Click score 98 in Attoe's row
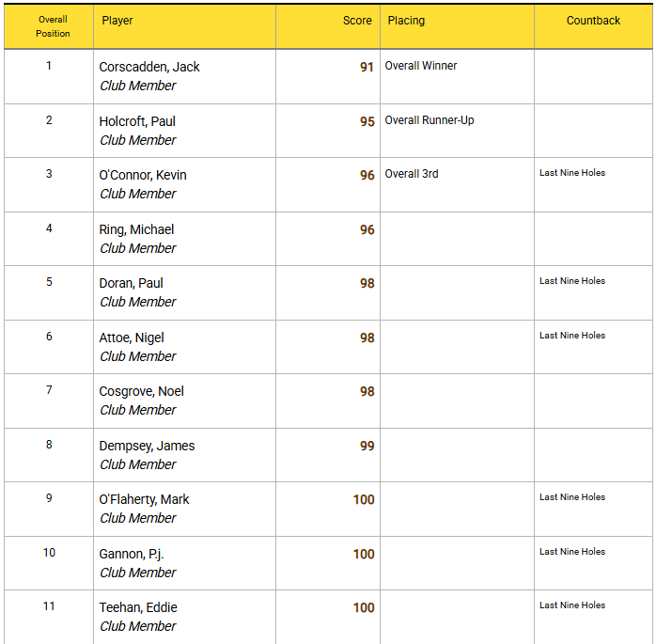Image resolution: width=656 pixels, height=644 pixels. click(x=367, y=338)
